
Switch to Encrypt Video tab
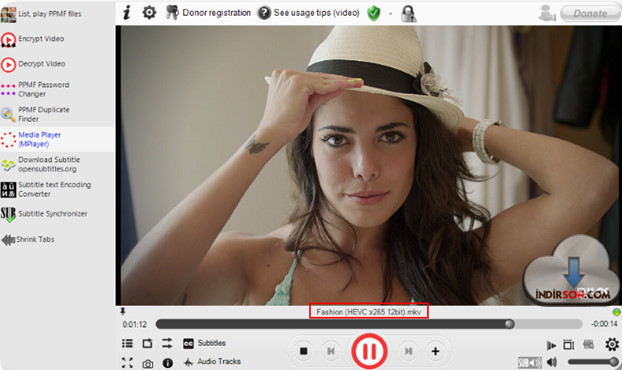point(33,39)
